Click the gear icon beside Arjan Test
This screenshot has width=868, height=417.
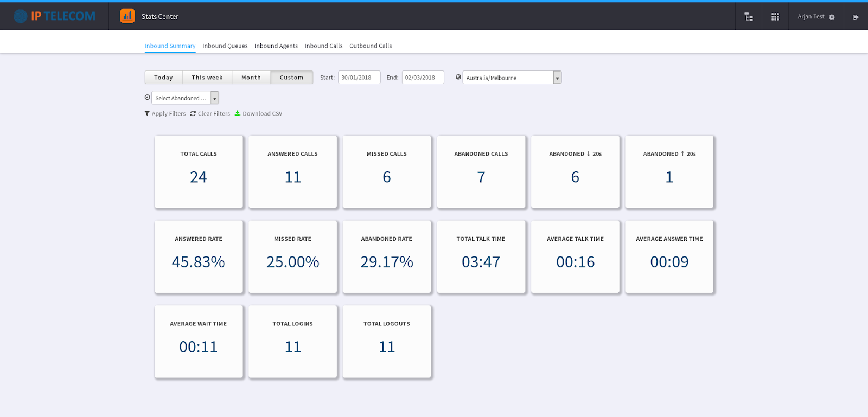point(832,17)
